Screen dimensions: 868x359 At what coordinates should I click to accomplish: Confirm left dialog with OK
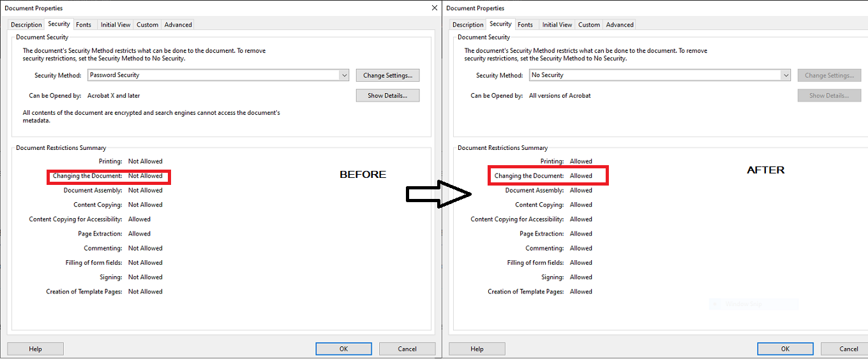[343, 349]
